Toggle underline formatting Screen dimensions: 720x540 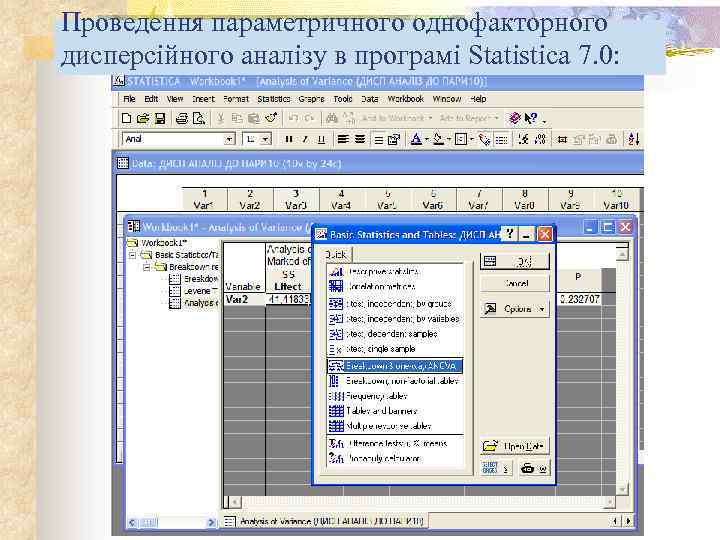point(321,139)
